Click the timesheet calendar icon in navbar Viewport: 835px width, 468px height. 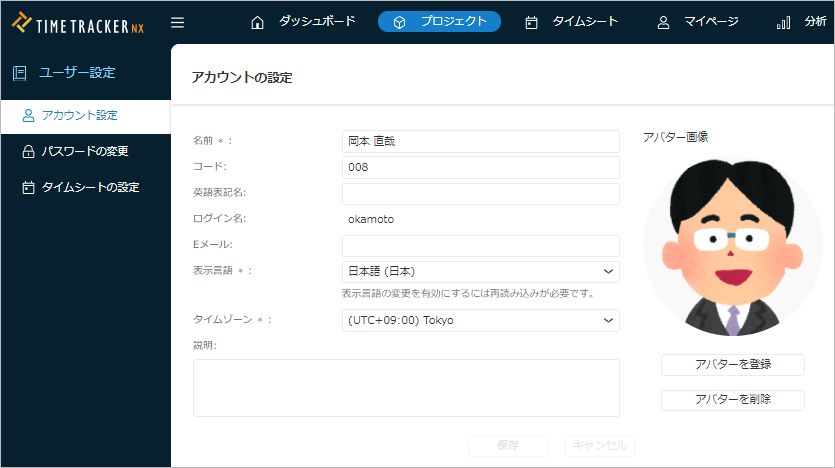[x=532, y=22]
